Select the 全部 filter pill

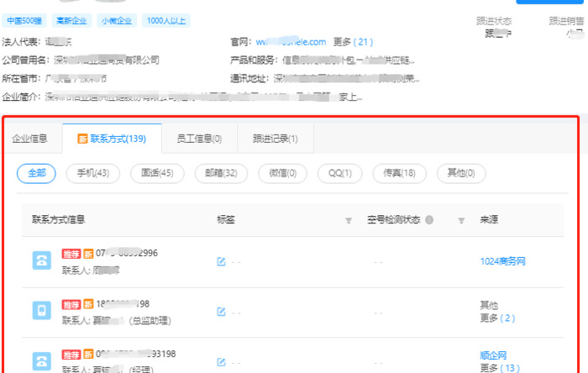tap(37, 173)
